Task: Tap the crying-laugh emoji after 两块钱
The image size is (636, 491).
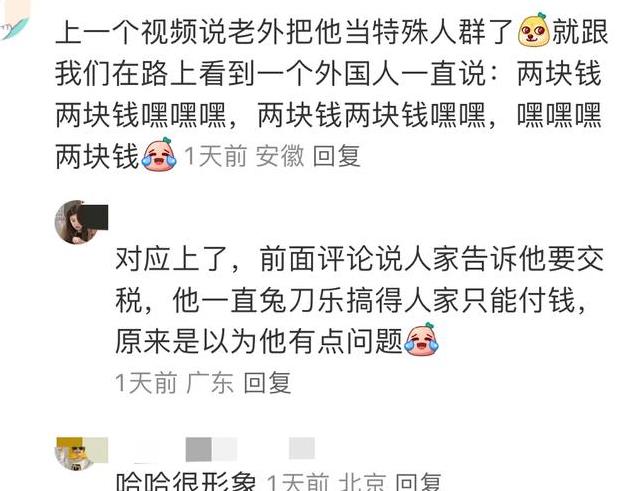Action: point(159,154)
